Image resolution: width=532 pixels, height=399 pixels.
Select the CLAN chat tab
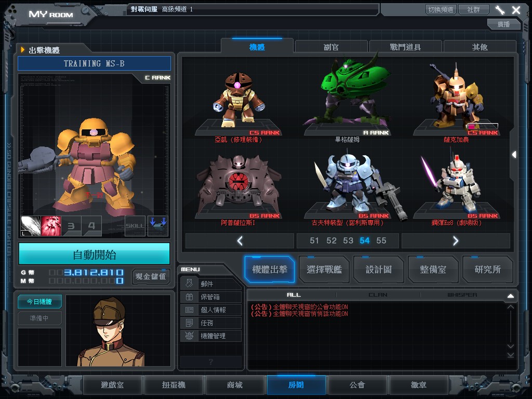point(378,295)
